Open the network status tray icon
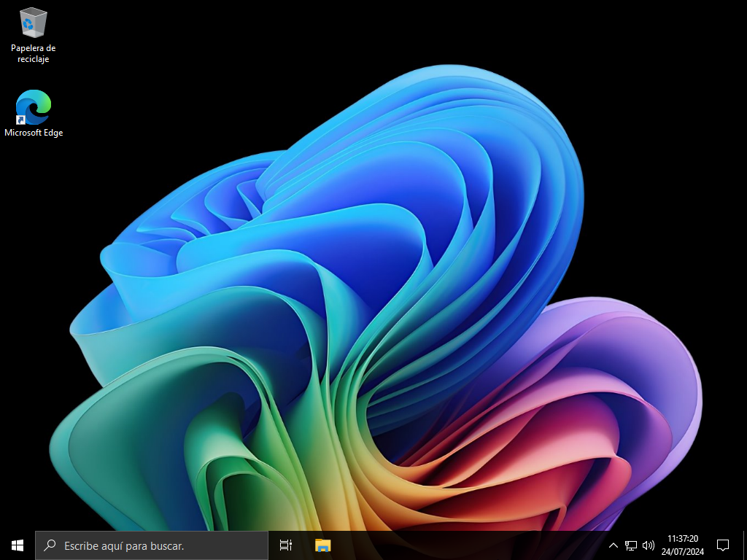747x560 pixels. pyautogui.click(x=631, y=545)
